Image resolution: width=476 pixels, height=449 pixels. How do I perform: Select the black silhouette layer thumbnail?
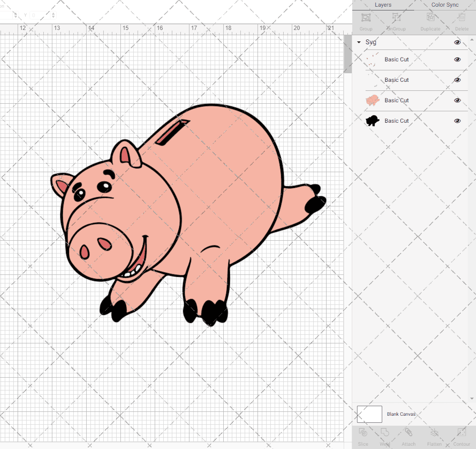[x=373, y=121]
